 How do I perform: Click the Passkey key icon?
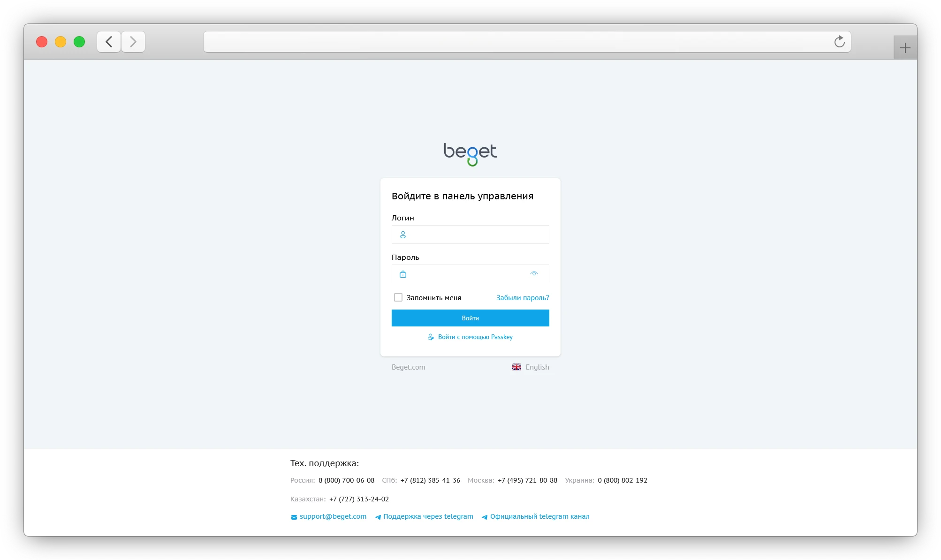click(431, 337)
